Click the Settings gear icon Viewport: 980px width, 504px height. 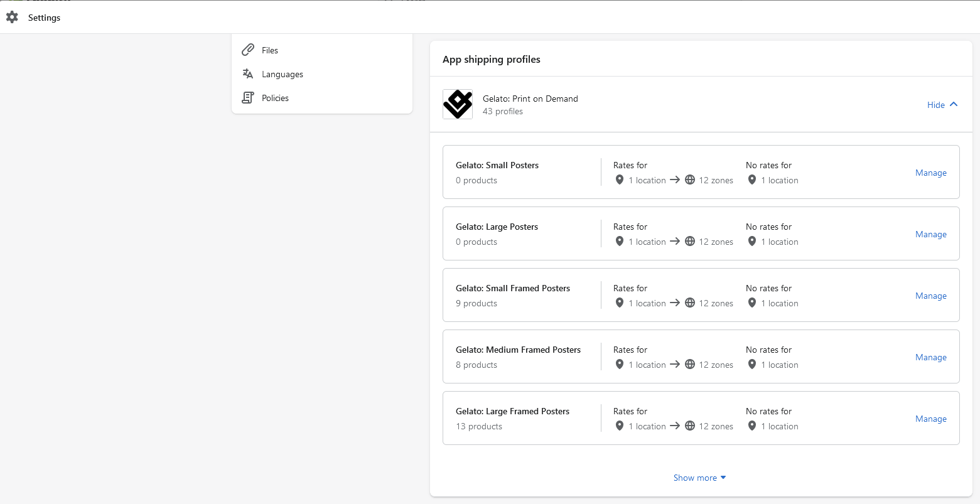pyautogui.click(x=12, y=18)
